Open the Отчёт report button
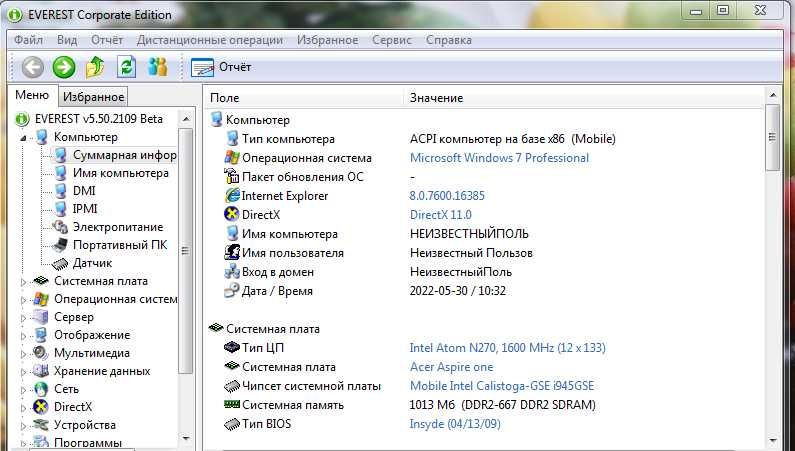Viewport: 795px width, 451px height. pos(221,67)
